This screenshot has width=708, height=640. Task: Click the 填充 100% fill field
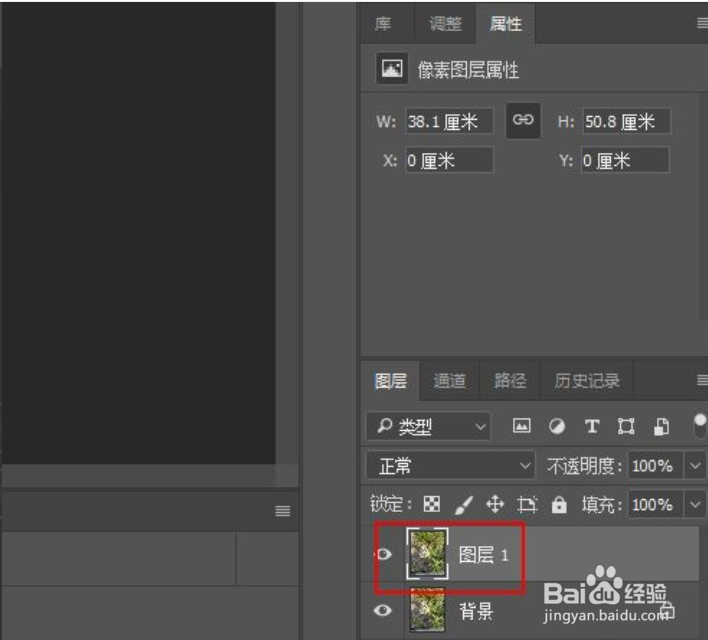point(655,504)
